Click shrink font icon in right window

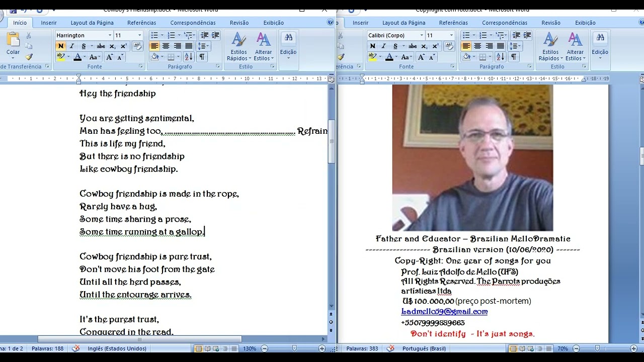[x=432, y=57]
